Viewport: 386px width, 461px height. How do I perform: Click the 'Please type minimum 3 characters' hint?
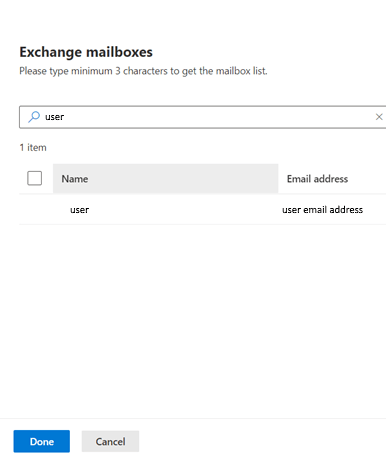tap(143, 71)
